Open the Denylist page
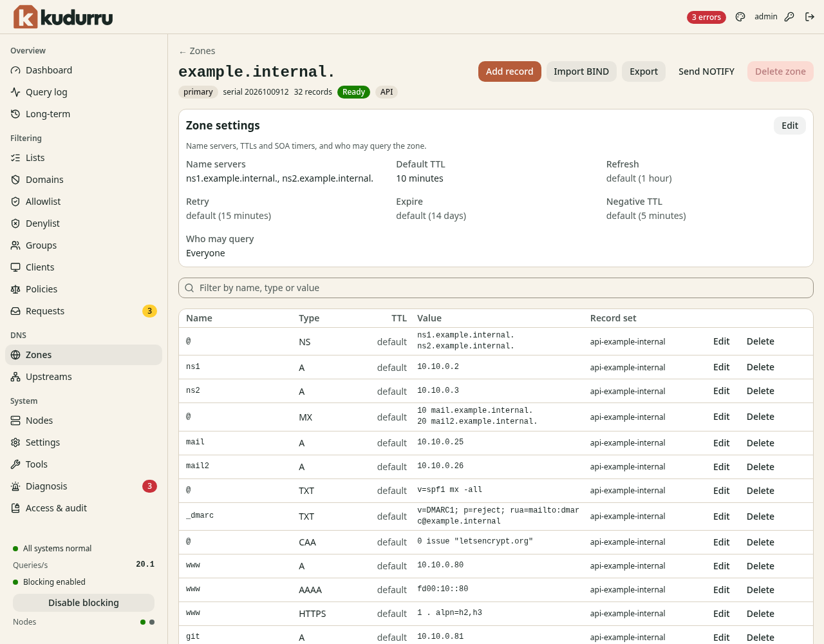 click(84, 223)
